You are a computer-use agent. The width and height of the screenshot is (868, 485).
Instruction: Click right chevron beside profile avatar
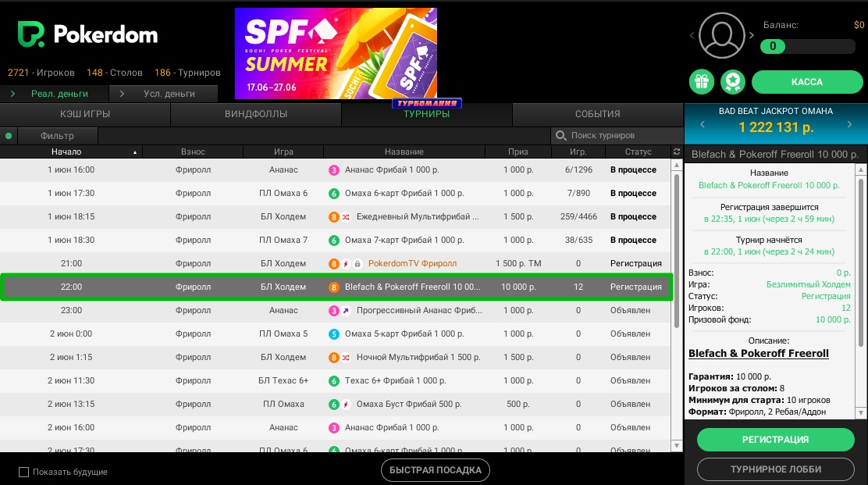pyautogui.click(x=751, y=35)
